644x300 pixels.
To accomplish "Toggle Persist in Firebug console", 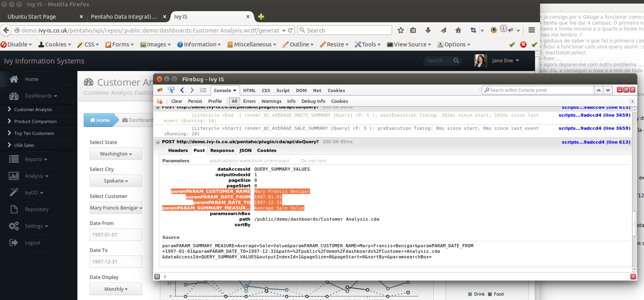I will coord(195,101).
